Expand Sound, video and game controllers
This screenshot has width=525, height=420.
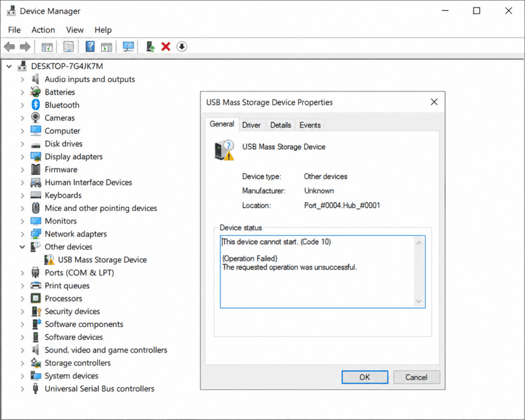22,350
